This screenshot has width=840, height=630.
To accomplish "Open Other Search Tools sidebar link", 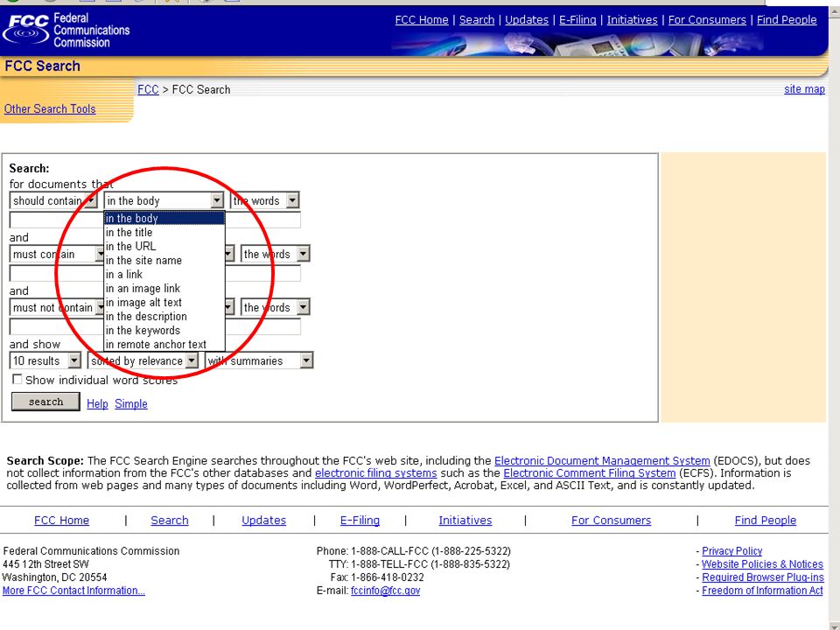I will 50,108.
